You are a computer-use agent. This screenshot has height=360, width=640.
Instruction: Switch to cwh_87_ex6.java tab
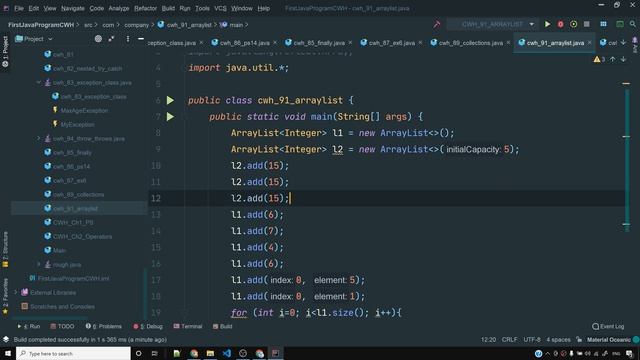point(392,43)
